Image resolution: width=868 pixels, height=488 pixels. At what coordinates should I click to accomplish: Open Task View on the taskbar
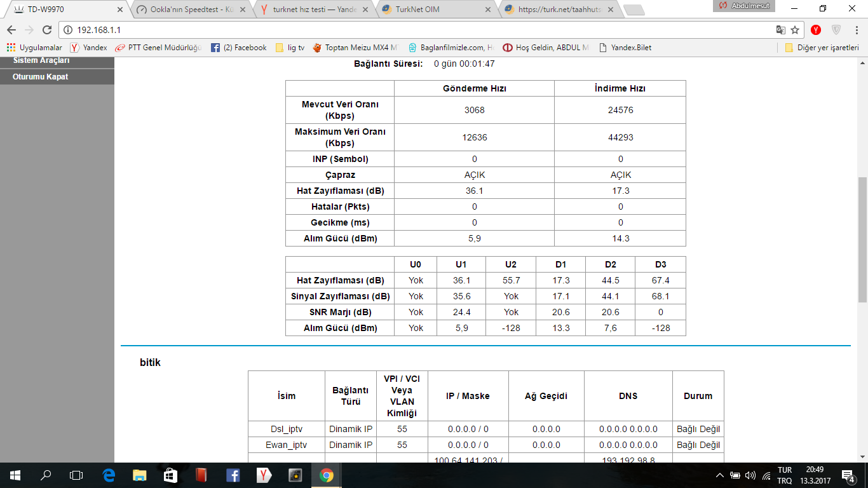76,475
